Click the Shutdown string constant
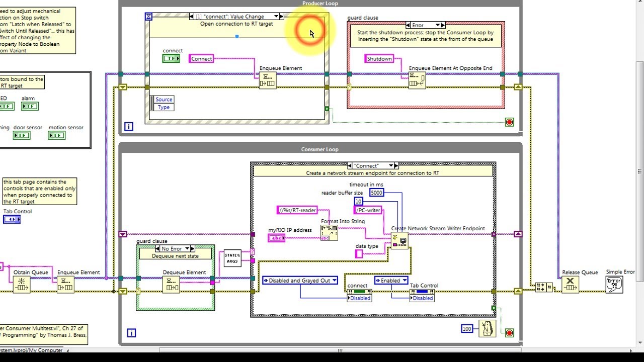This screenshot has width=644, height=362. coord(379,59)
